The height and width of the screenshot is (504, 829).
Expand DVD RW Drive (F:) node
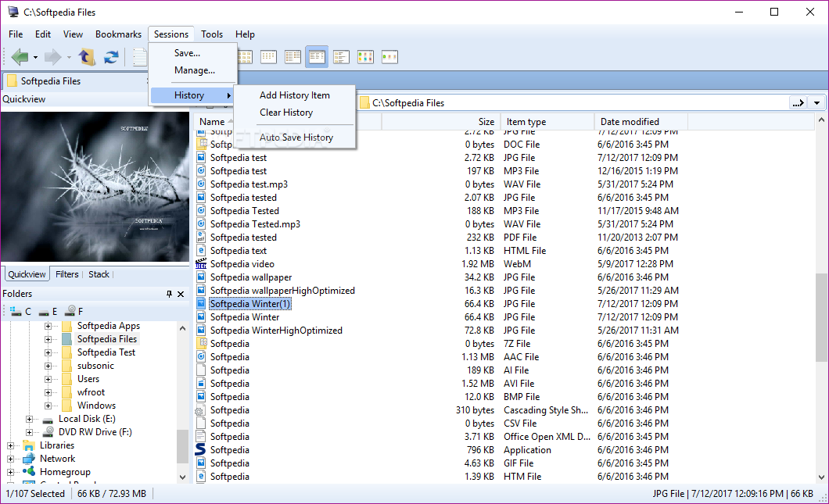point(29,432)
